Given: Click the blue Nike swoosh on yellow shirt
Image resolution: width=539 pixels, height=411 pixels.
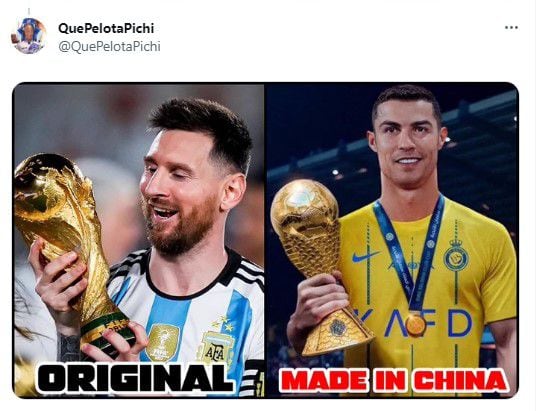Looking at the screenshot, I should point(365,256).
